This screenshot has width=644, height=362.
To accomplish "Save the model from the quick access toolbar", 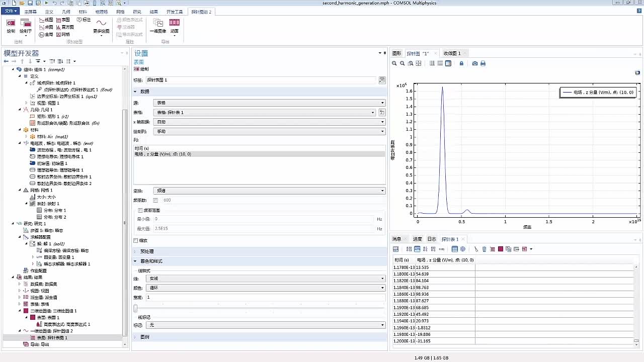I will (x=30, y=3).
